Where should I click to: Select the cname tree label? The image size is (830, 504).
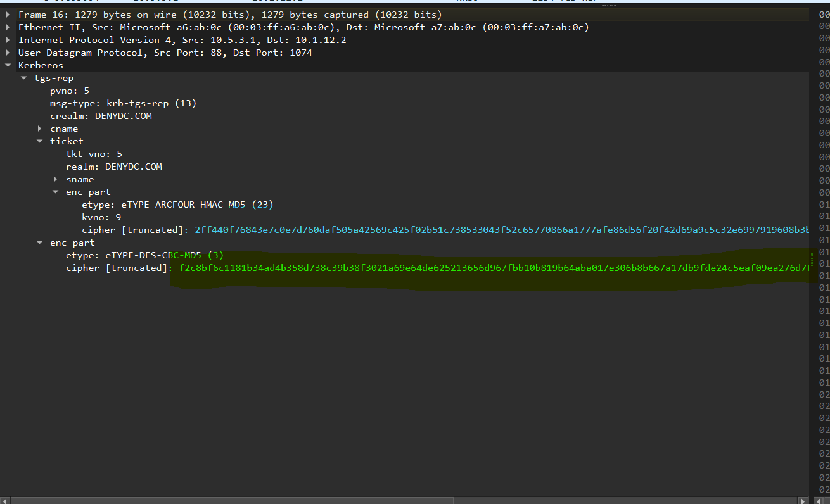[64, 129]
